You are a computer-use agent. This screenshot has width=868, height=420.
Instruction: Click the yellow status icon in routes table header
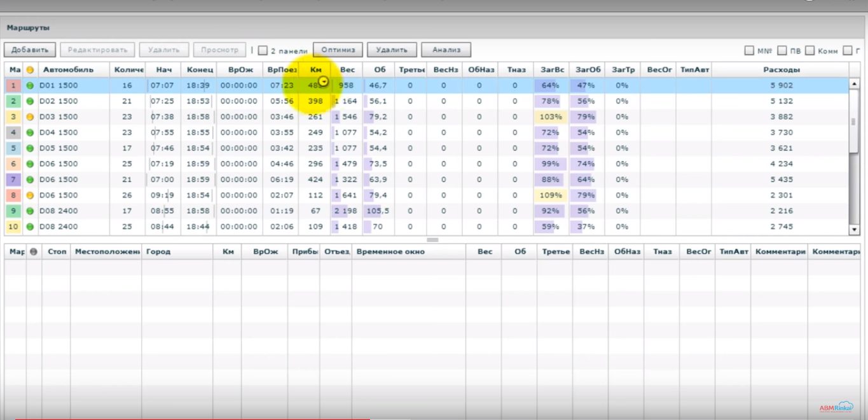coord(30,69)
